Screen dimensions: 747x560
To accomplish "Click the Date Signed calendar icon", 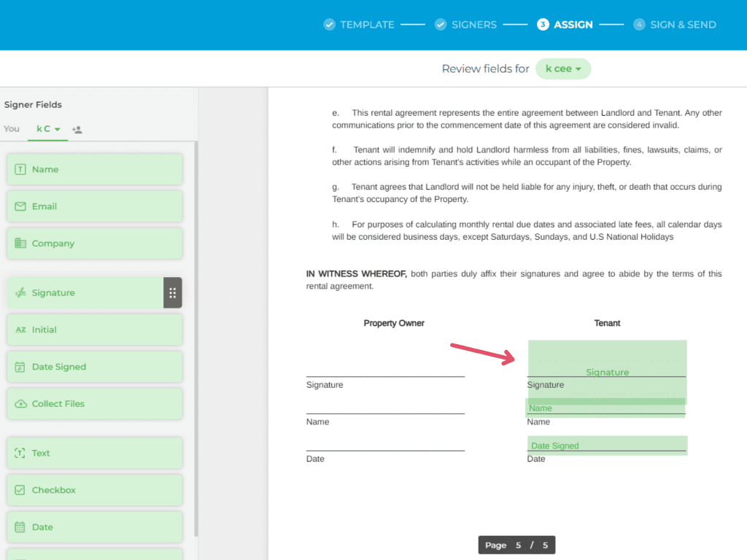I will [x=20, y=367].
